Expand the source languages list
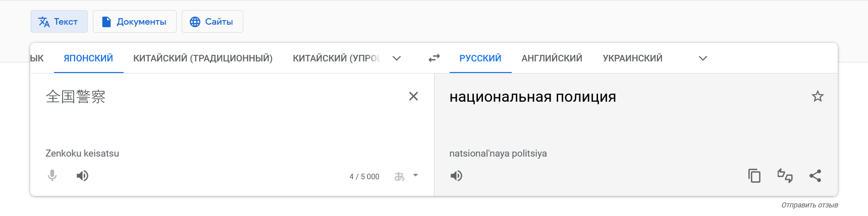 [x=397, y=58]
